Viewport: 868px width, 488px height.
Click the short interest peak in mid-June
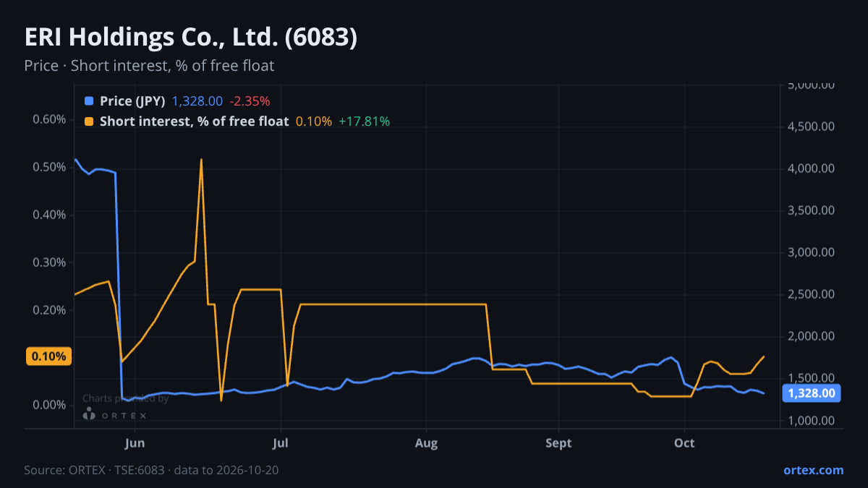click(x=201, y=160)
